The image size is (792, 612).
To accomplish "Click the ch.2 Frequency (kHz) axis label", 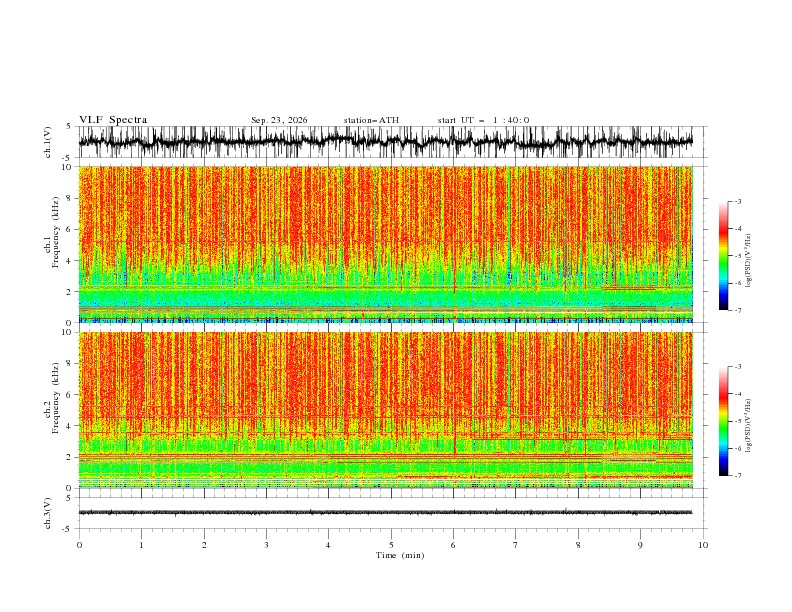I will coord(52,410).
